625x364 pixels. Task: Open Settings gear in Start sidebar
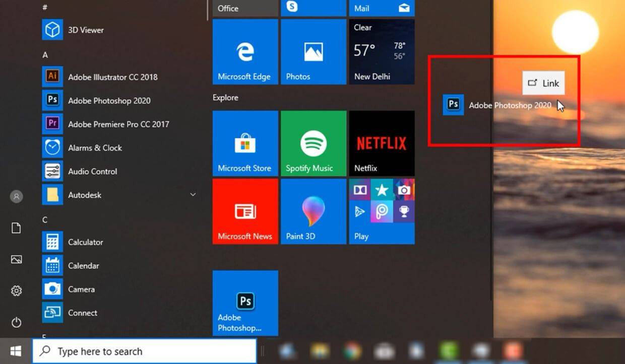click(16, 291)
